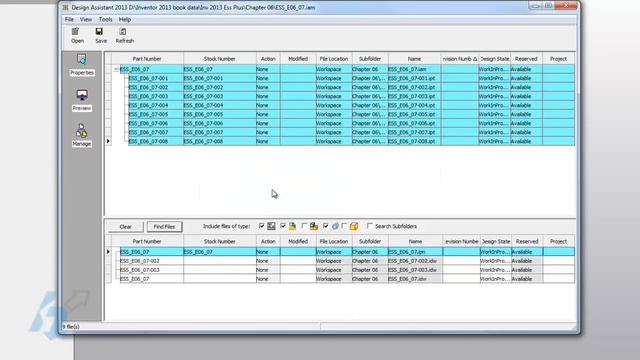Open the Help menu

tap(125, 19)
